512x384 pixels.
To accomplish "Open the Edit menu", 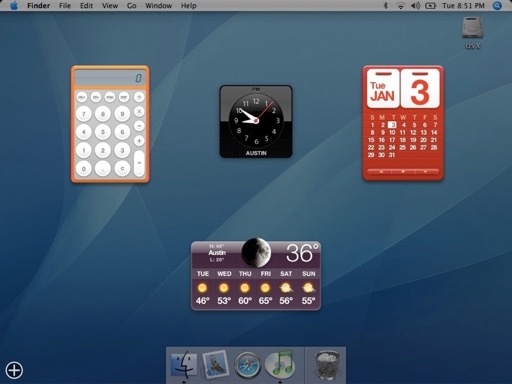I will click(86, 6).
